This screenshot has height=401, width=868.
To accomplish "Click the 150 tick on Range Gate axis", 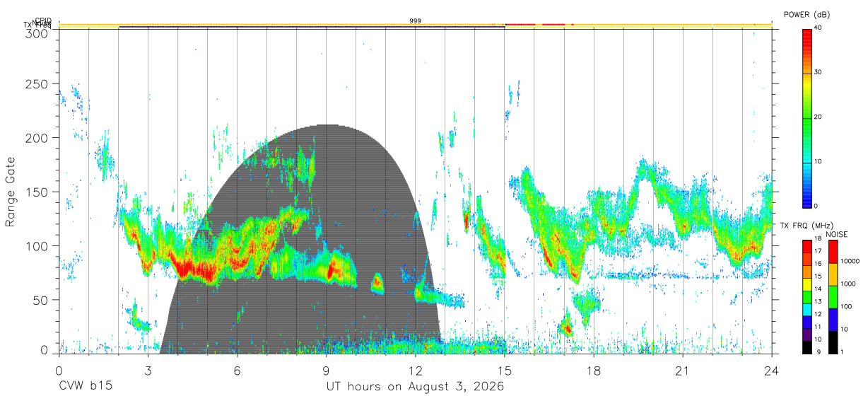I will (x=37, y=192).
